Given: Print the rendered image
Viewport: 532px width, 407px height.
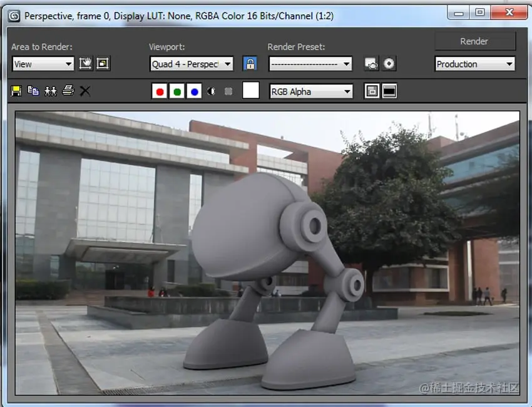Looking at the screenshot, I should (68, 91).
